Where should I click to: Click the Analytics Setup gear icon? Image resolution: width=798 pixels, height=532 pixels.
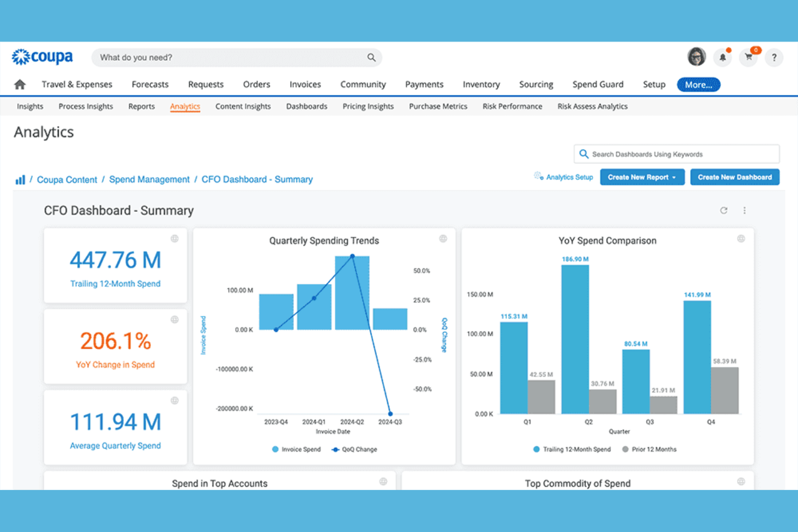pos(538,176)
